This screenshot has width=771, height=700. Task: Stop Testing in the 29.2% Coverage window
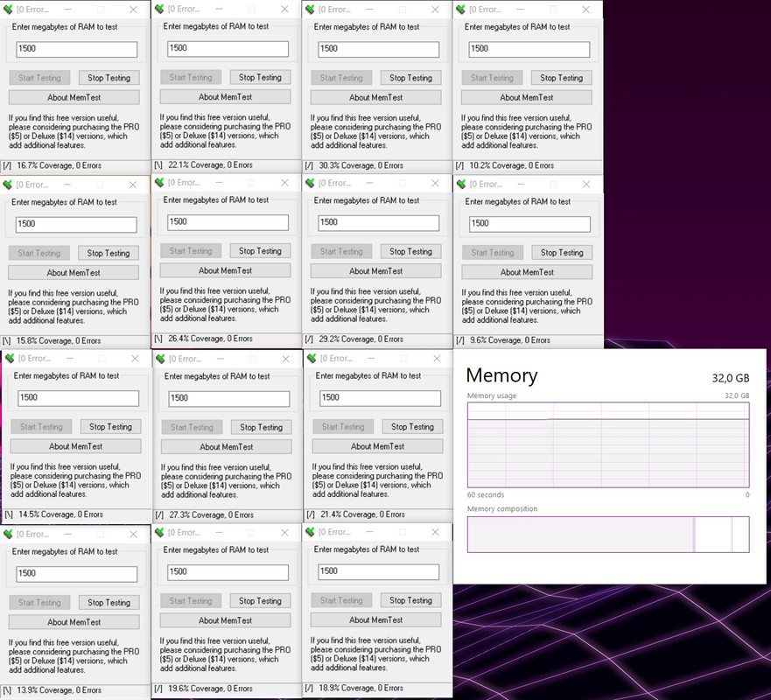pos(410,251)
